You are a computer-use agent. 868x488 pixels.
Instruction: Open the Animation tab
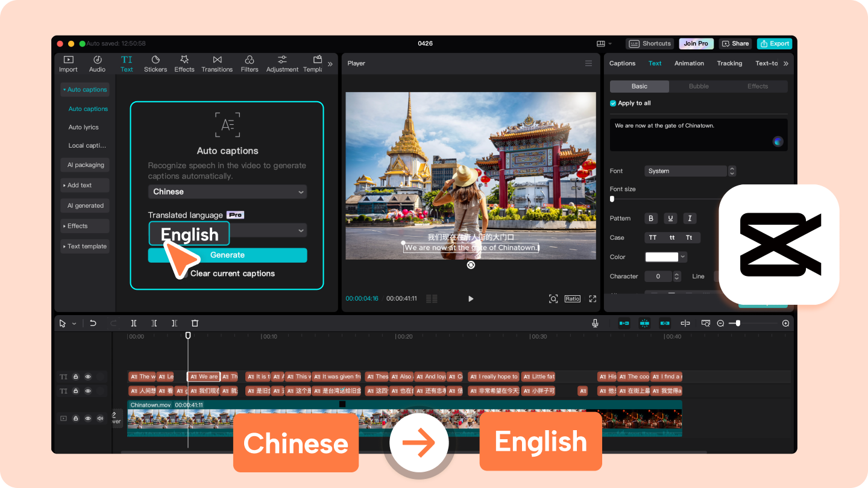tap(689, 63)
